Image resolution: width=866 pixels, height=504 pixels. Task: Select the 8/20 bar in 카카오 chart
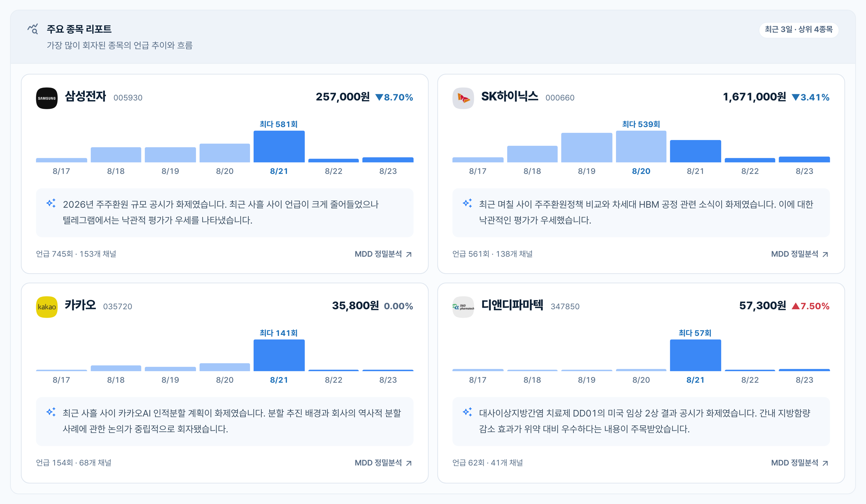click(225, 367)
